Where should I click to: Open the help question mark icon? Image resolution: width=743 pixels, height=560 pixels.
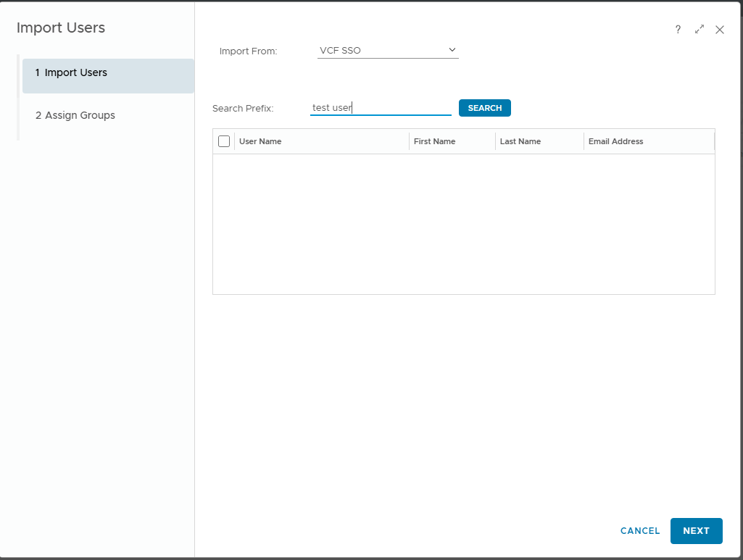678,30
